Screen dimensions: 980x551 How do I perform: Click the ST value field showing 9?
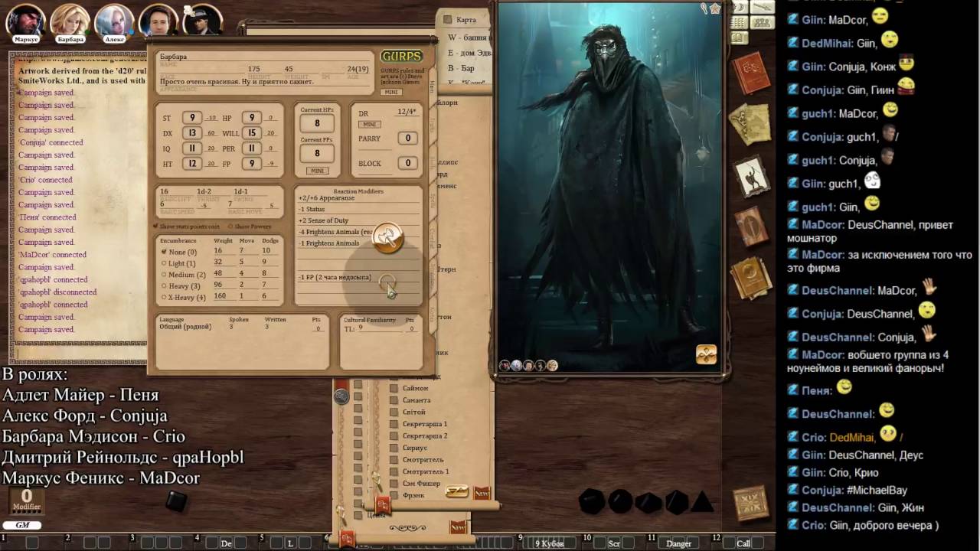(192, 118)
